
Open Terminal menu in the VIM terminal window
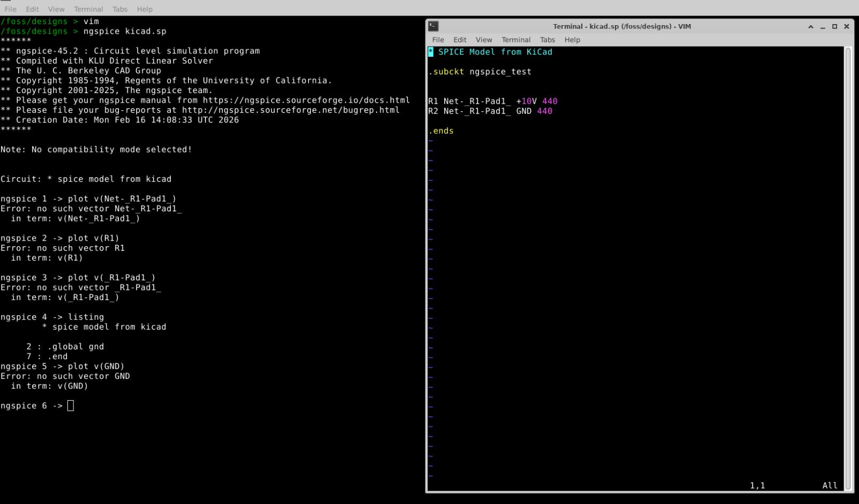coord(515,40)
